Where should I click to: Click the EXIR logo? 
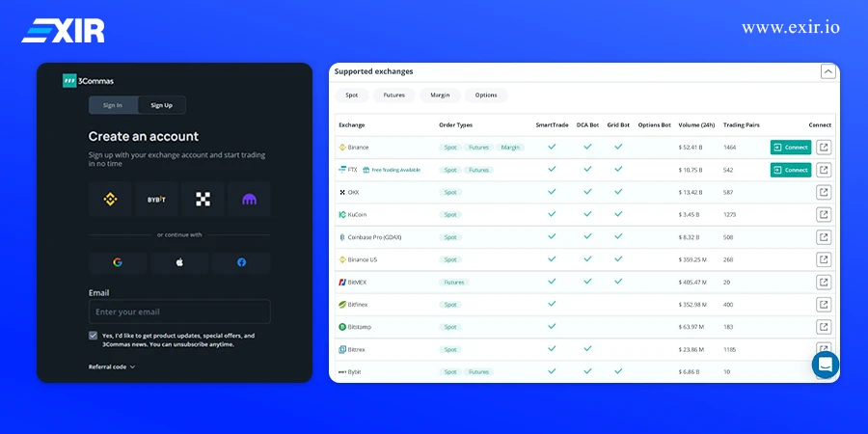click(x=63, y=31)
